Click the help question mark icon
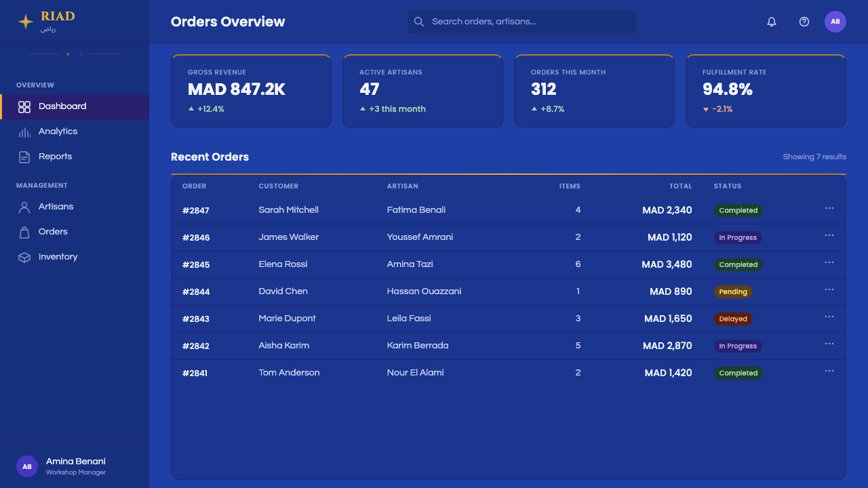The image size is (868, 488). coord(804,22)
